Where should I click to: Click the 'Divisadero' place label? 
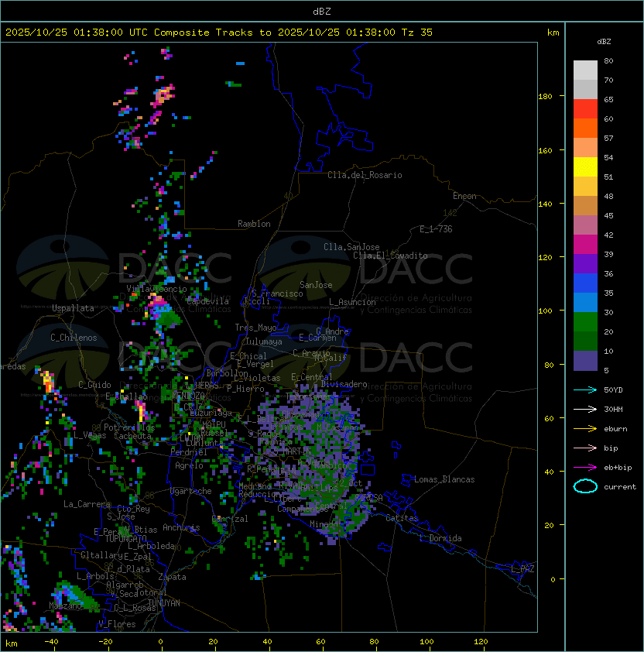click(x=344, y=384)
